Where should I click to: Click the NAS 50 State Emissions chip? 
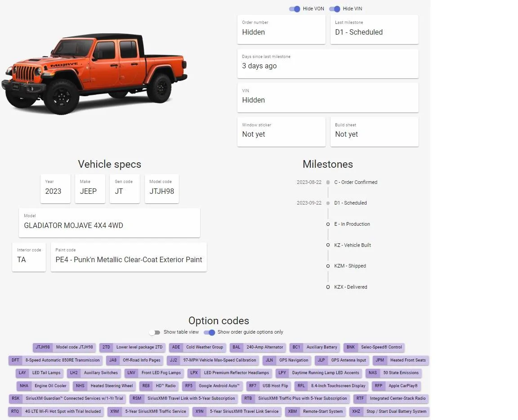tap(393, 373)
